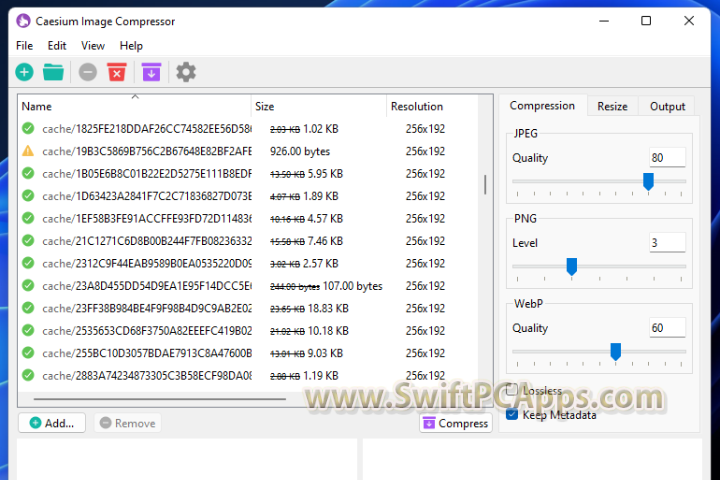Click the size cell showing 107.00 bytes
This screenshot has width=720, height=480.
tap(326, 286)
